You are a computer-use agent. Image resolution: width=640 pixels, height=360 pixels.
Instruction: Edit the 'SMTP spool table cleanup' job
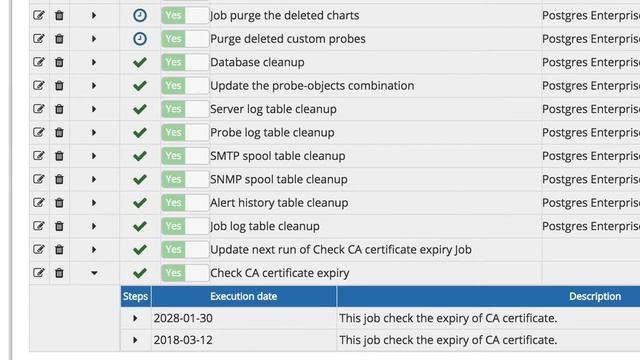click(39, 156)
